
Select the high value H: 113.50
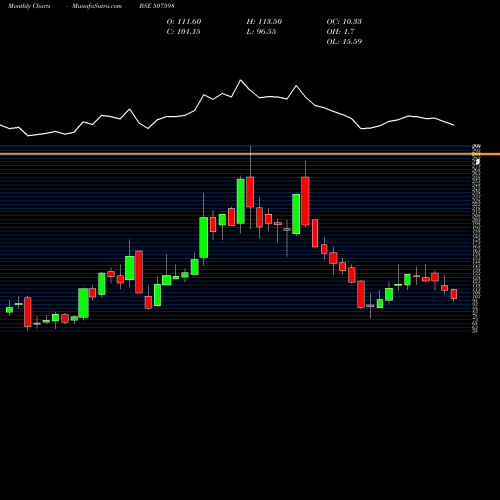(264, 22)
